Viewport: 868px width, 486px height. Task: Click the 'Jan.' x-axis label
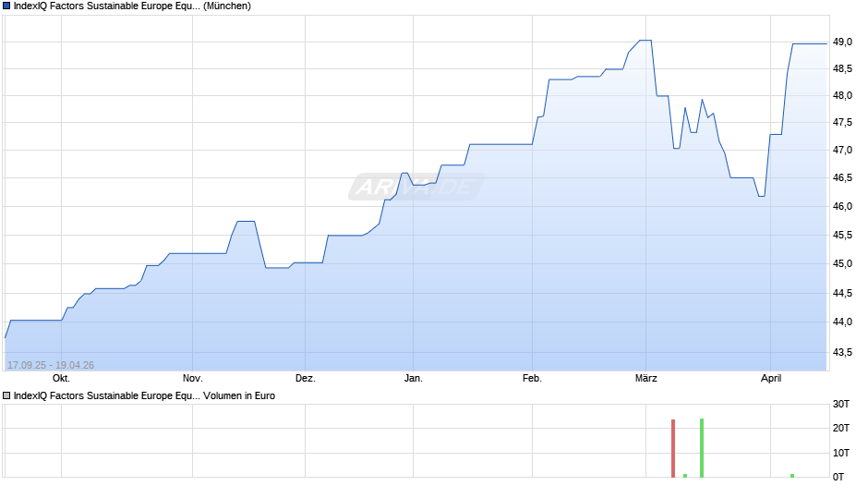pyautogui.click(x=413, y=379)
